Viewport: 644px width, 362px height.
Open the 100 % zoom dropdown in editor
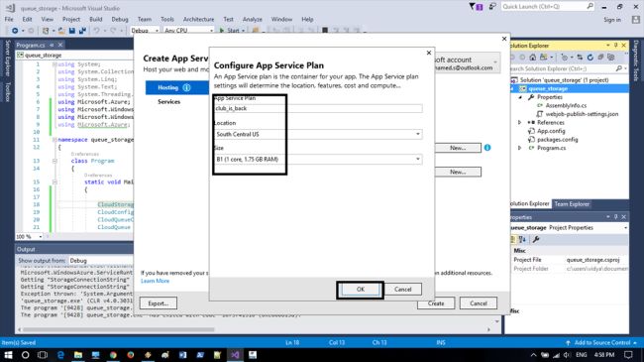(x=29, y=236)
